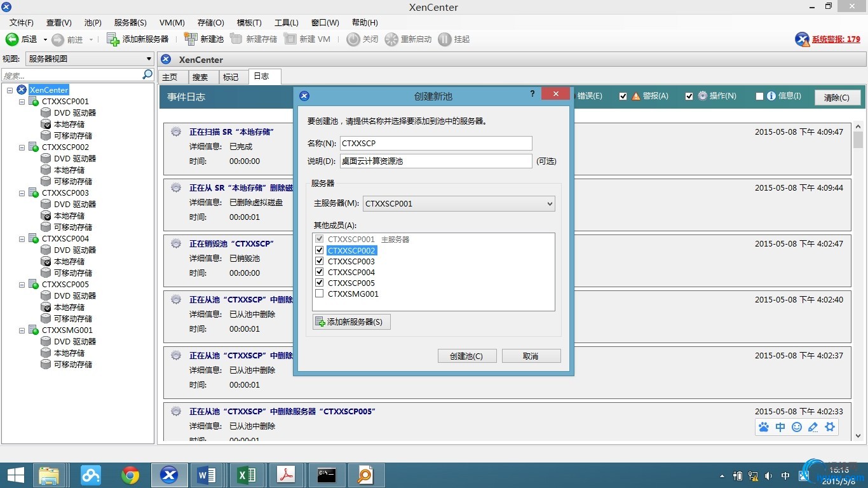This screenshot has width=868, height=488.
Task: Click the Windows Start button
Action: 15,475
